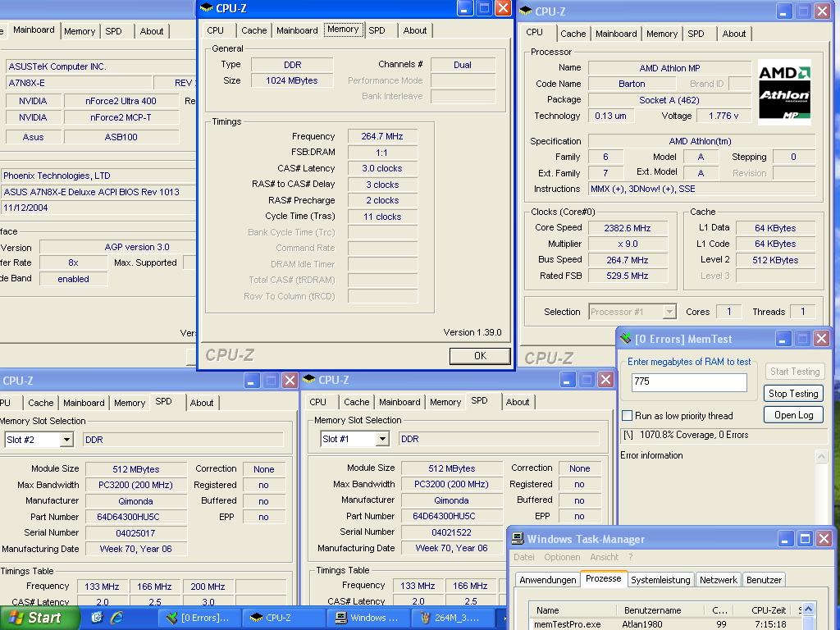840x630 pixels.
Task: Enable Run as low priority thread
Action: (x=628, y=416)
